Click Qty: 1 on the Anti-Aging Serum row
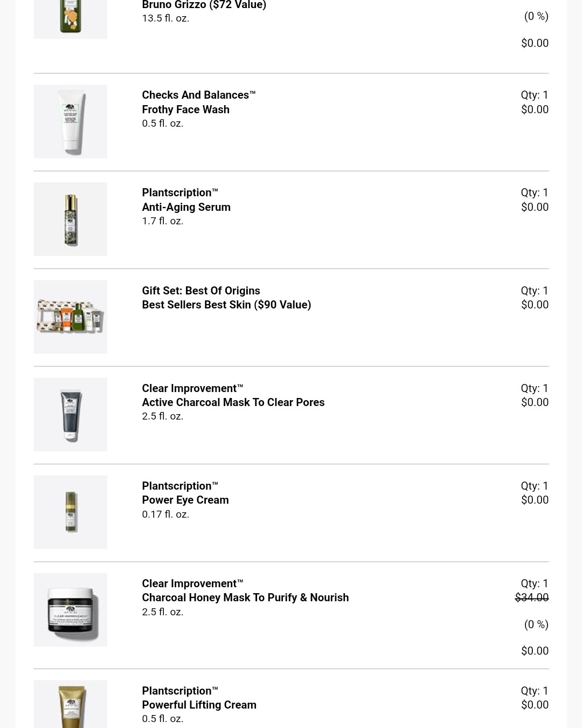This screenshot has height=728, width=582. coord(535,193)
